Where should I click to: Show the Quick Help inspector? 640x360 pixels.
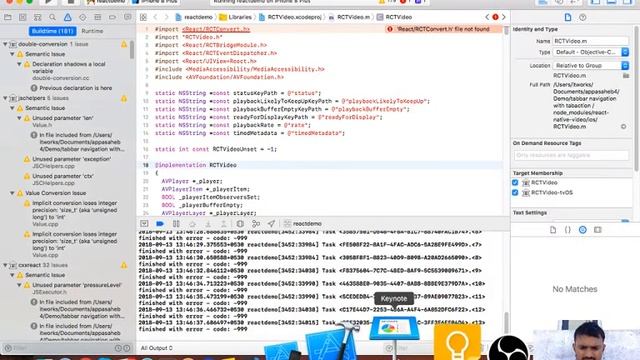pyautogui.click(x=582, y=17)
